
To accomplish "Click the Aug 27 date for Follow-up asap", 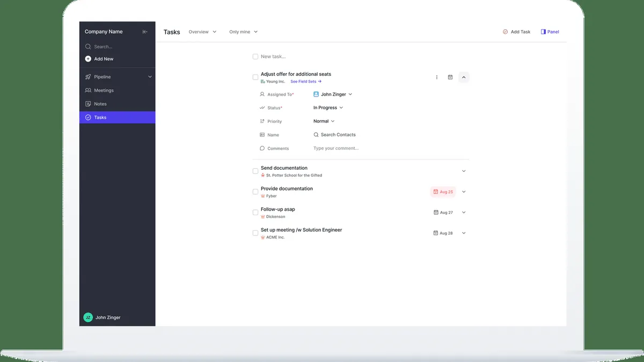I will point(443,212).
